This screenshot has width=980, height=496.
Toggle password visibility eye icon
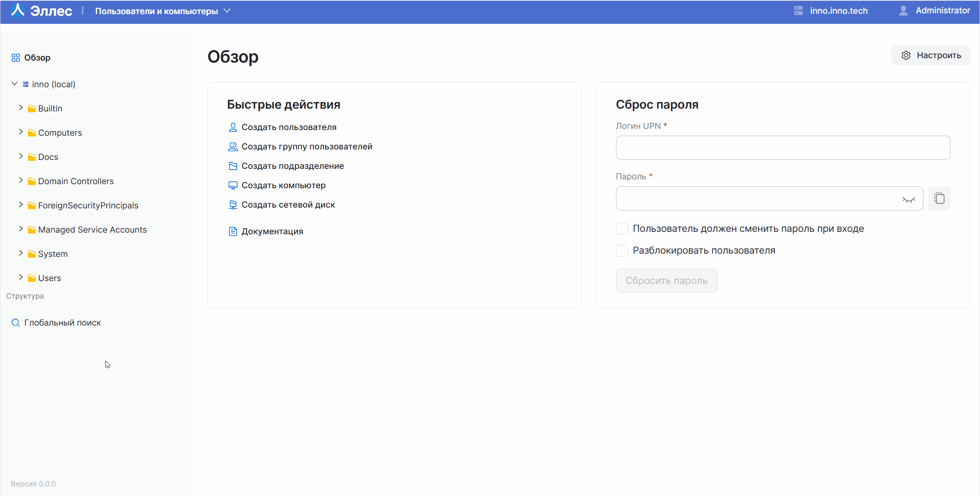(908, 200)
